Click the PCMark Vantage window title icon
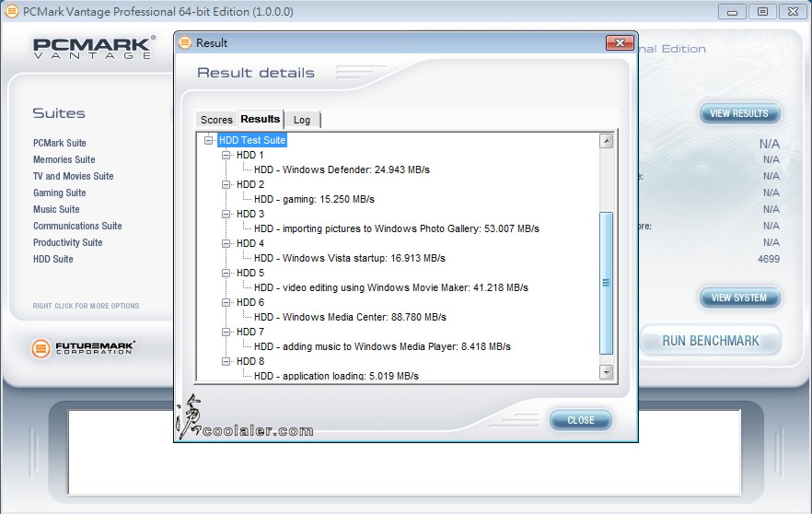The height and width of the screenshot is (514, 812). 11,11
